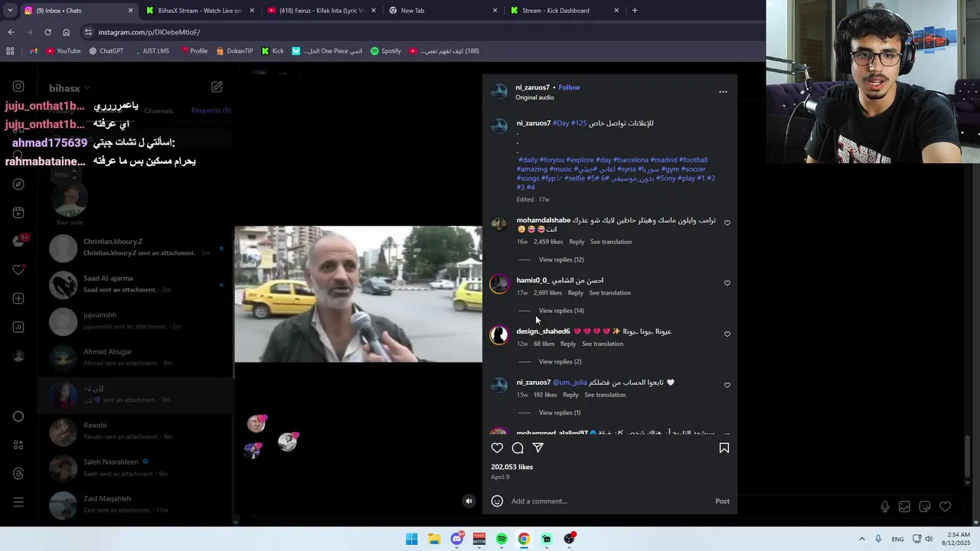This screenshot has width=980, height=551.
Task: Switch to Stream Kick Dashboard tab
Action: 565,11
